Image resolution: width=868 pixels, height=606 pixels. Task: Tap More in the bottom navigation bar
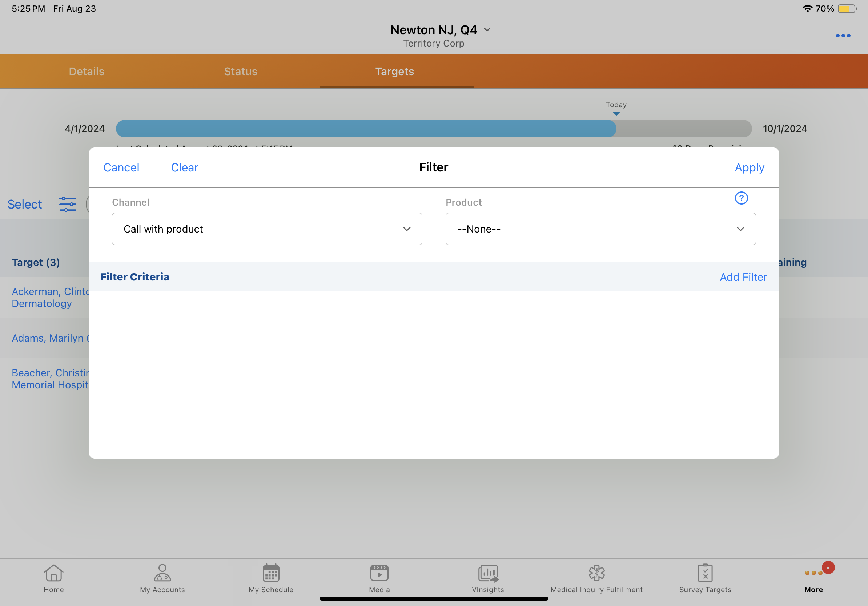click(813, 578)
